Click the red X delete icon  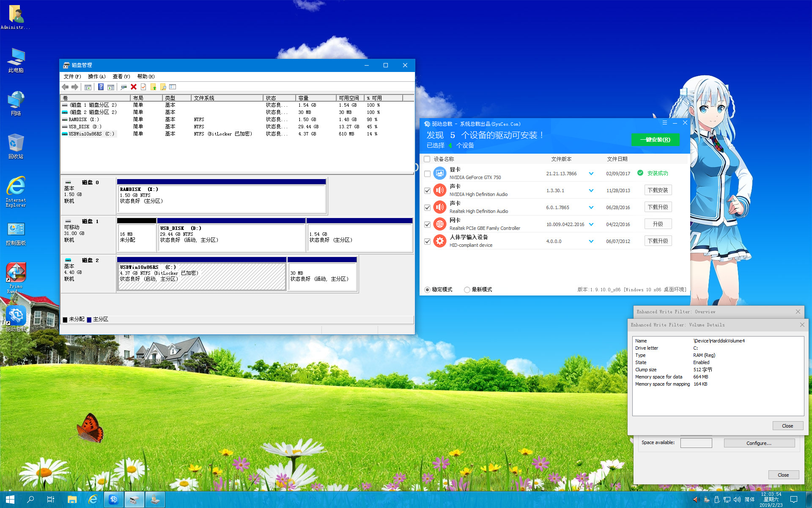coord(134,87)
